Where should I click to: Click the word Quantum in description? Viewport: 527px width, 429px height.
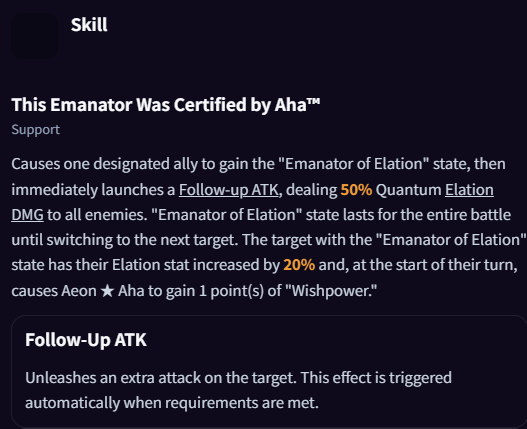(x=408, y=190)
